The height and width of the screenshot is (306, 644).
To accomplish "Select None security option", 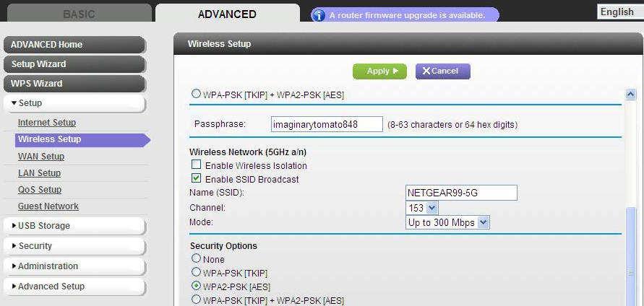I will click(x=197, y=258).
